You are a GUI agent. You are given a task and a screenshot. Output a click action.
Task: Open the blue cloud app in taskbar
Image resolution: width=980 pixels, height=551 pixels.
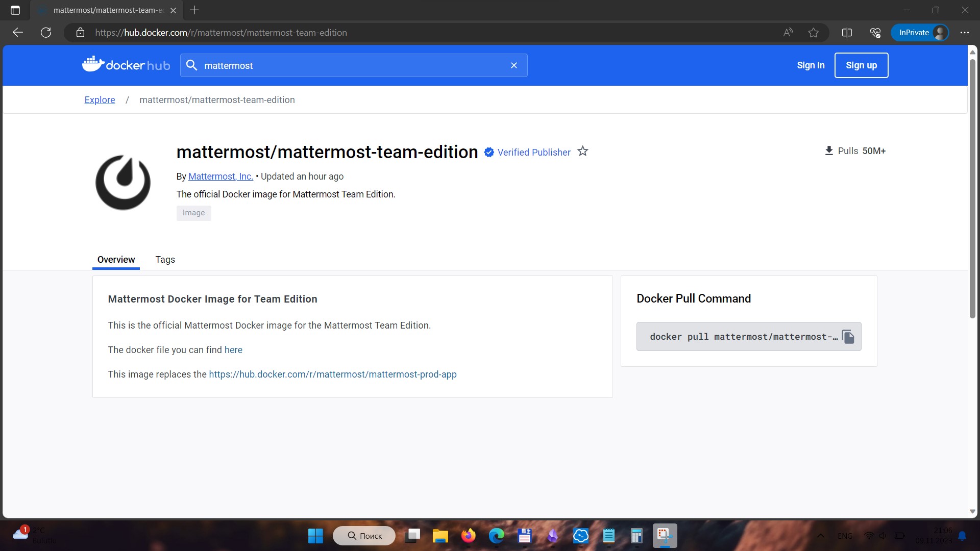pyautogui.click(x=580, y=536)
